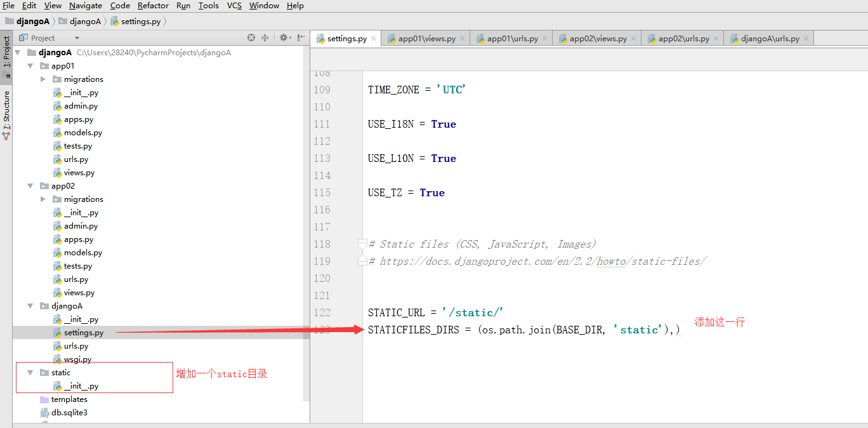The height and width of the screenshot is (428, 868).
Task: Open the Refactor menu
Action: [153, 6]
